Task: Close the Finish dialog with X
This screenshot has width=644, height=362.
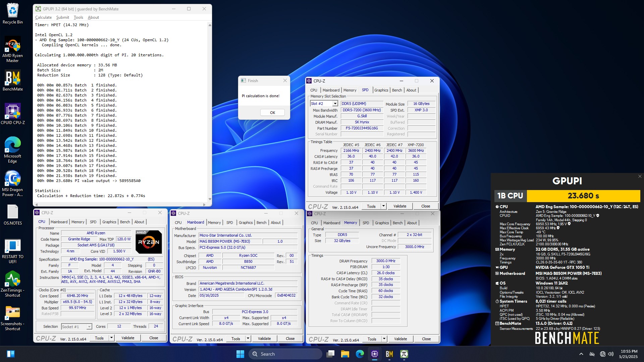Action: [285, 81]
